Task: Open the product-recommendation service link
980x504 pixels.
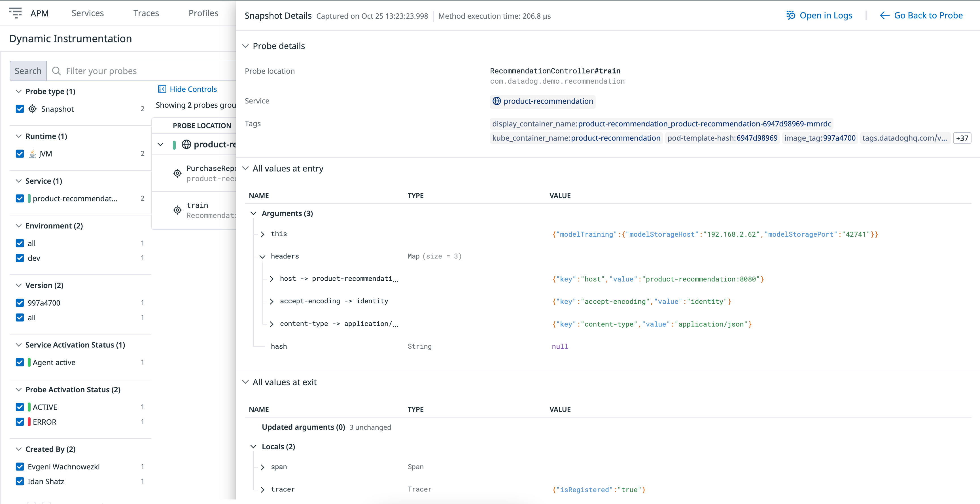Action: 548,101
